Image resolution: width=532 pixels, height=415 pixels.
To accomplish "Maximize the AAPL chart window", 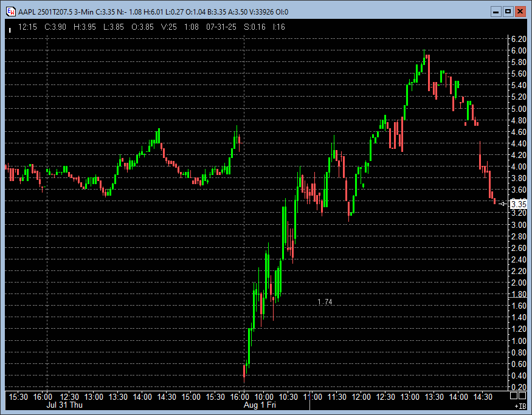I will (508, 12).
